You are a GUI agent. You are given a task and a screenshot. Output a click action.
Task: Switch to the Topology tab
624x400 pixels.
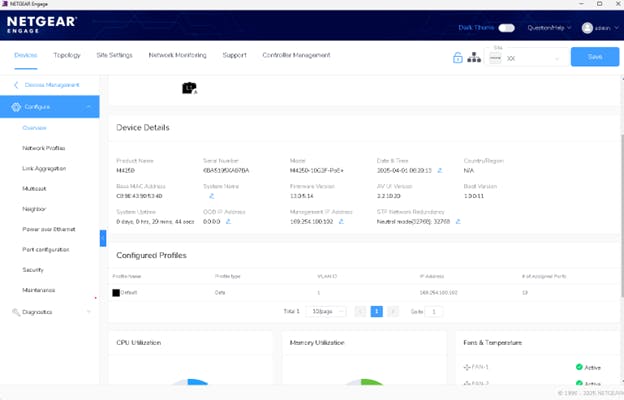pos(67,55)
